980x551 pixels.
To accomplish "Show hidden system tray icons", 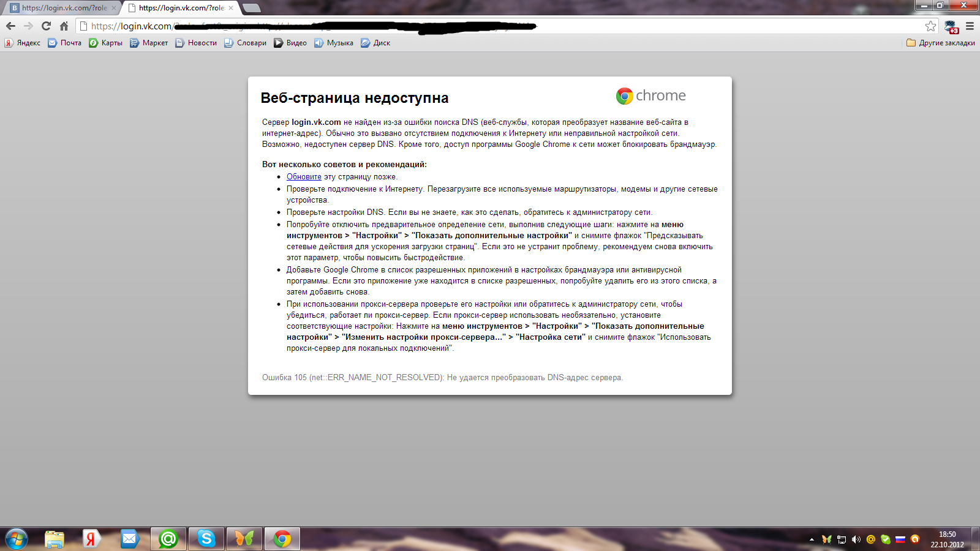I will 812,539.
